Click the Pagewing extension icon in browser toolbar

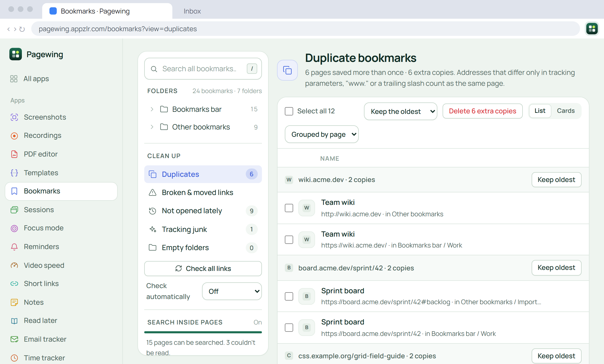coord(592,29)
